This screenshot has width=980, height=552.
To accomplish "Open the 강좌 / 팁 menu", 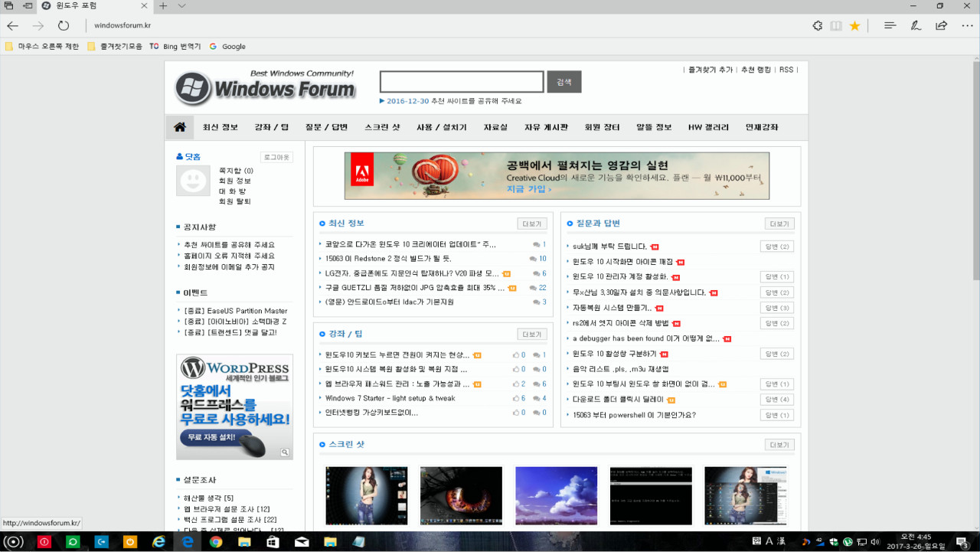I will point(272,127).
